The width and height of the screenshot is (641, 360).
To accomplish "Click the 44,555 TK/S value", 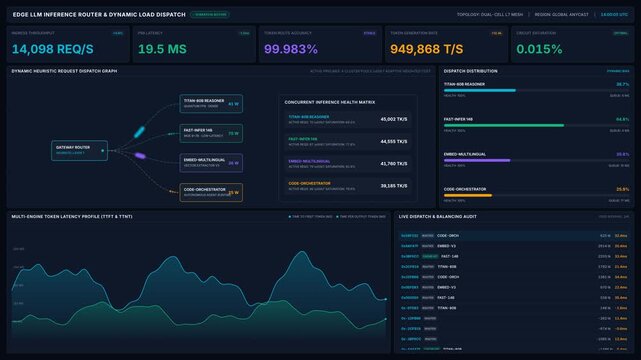I will 394,141.
